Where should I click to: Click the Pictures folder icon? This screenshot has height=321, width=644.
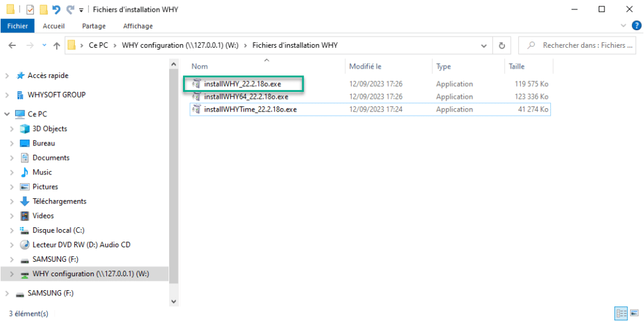[25, 186]
